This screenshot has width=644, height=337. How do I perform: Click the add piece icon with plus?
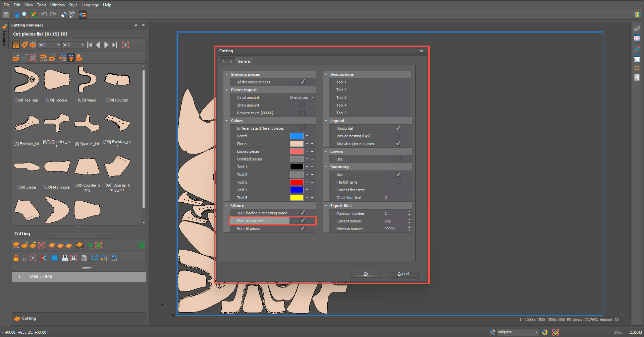point(16,58)
